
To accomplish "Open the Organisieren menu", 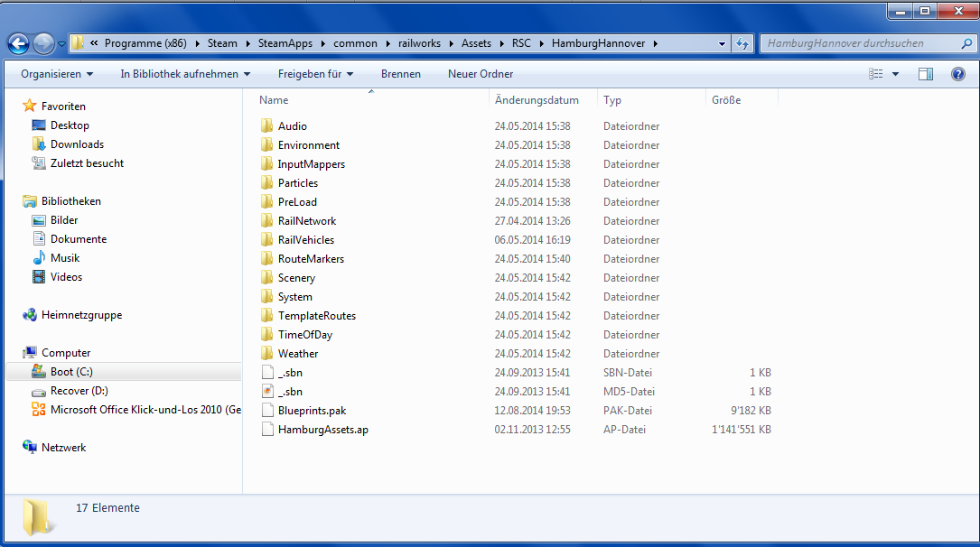I will pos(57,74).
